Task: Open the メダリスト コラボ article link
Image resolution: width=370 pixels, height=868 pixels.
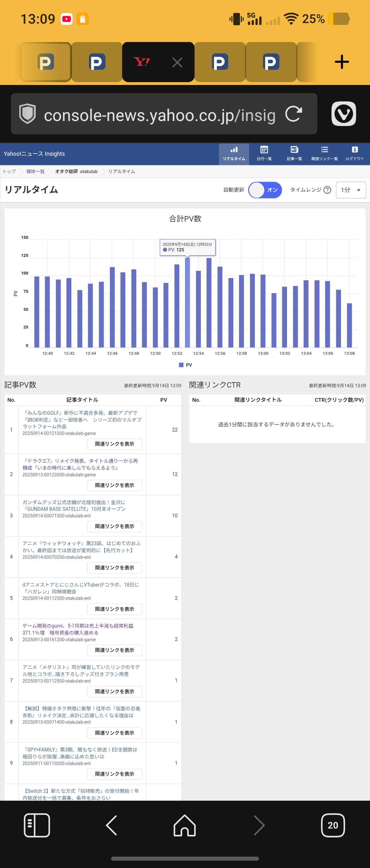Action: [x=81, y=671]
